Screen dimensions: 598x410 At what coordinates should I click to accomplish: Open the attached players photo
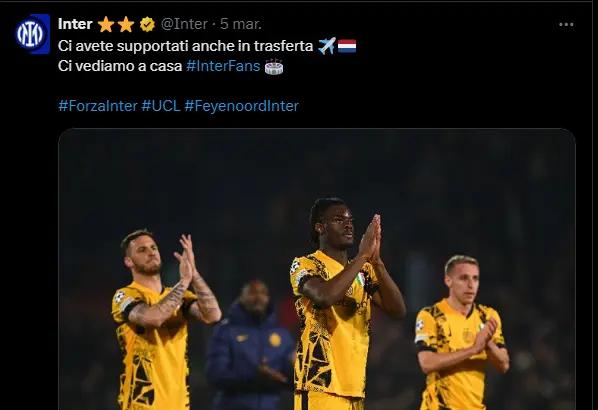click(x=317, y=269)
